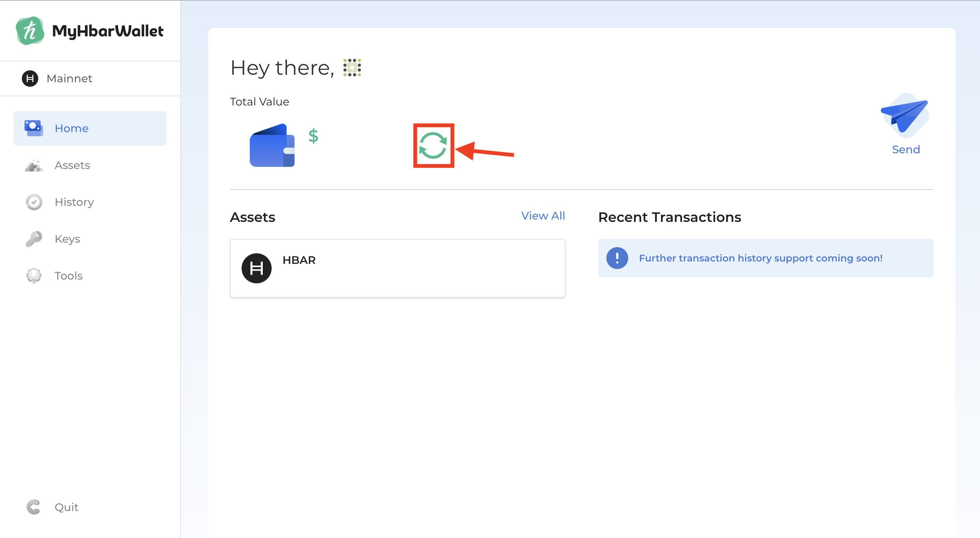980x538 pixels.
Task: Go to the Assets sidebar page
Action: (72, 165)
